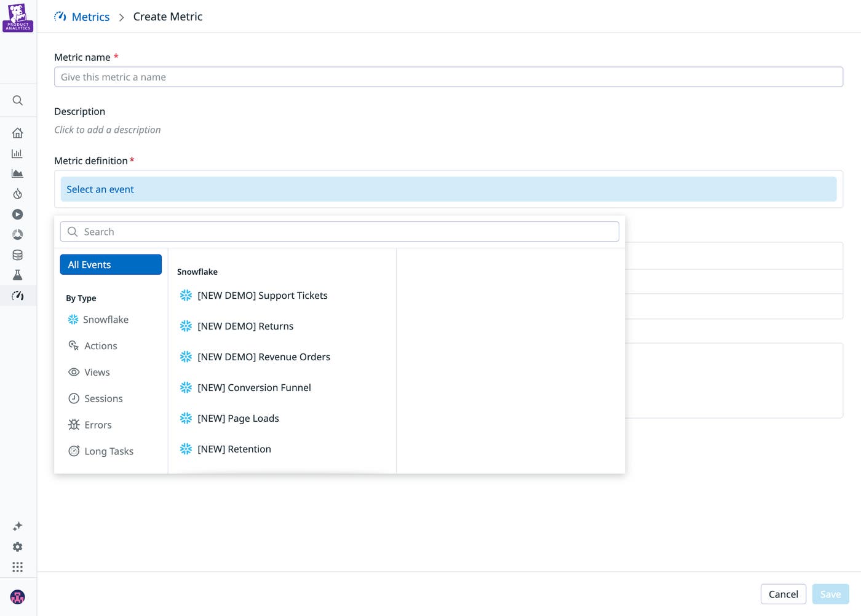Open the flame heatmap sidebar icon
This screenshot has height=616, width=861.
tap(18, 194)
